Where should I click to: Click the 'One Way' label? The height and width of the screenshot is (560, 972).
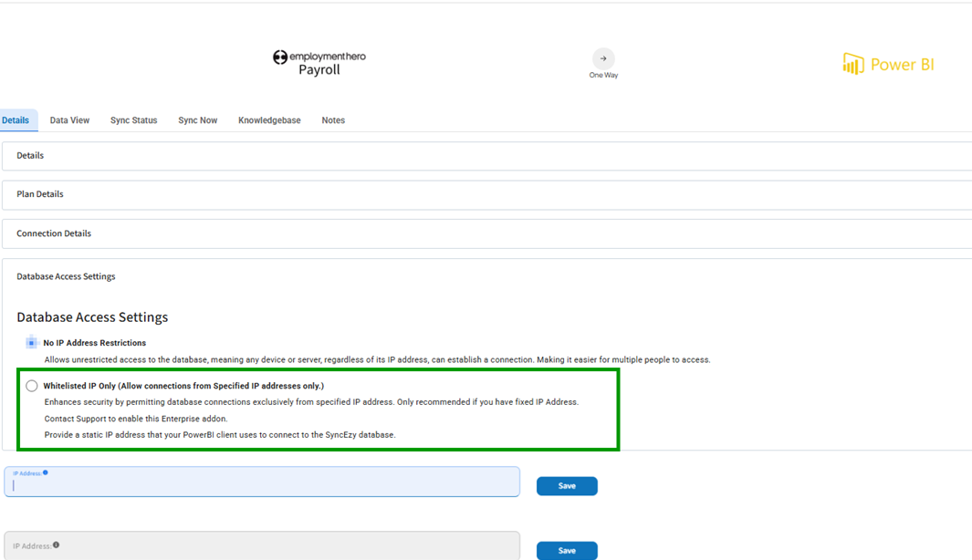603,75
